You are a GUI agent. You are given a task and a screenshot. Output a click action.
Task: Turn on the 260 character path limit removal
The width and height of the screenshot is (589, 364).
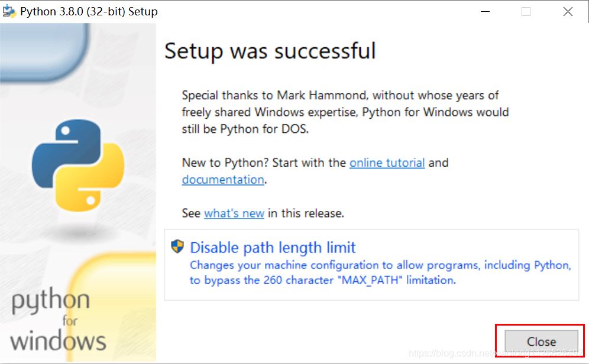tap(272, 248)
